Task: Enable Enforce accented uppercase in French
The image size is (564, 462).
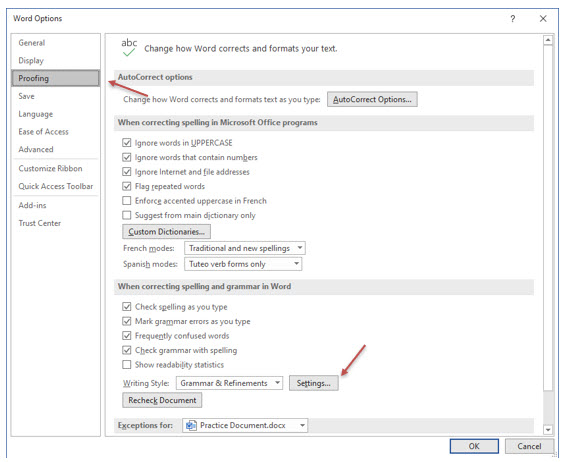Action: (127, 200)
